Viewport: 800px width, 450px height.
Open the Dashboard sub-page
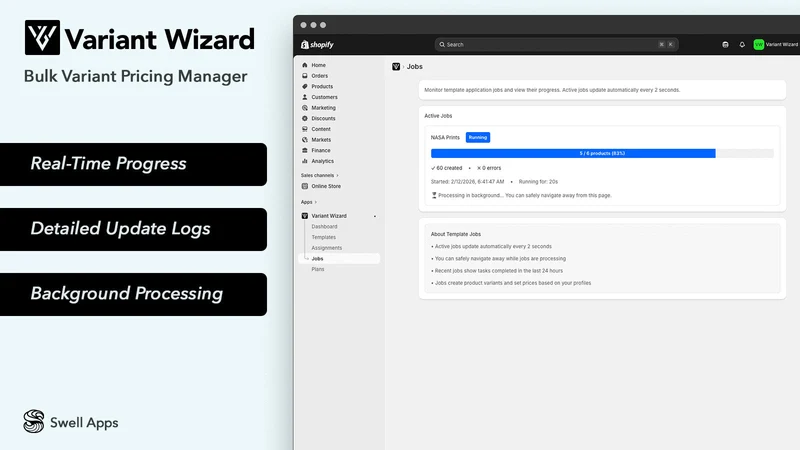(x=324, y=227)
